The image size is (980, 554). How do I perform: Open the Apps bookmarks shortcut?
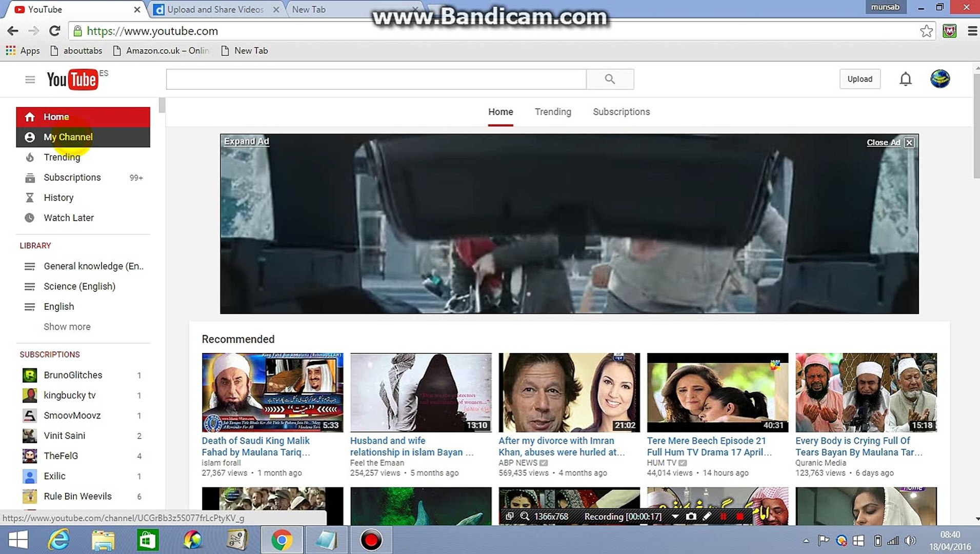tap(23, 51)
